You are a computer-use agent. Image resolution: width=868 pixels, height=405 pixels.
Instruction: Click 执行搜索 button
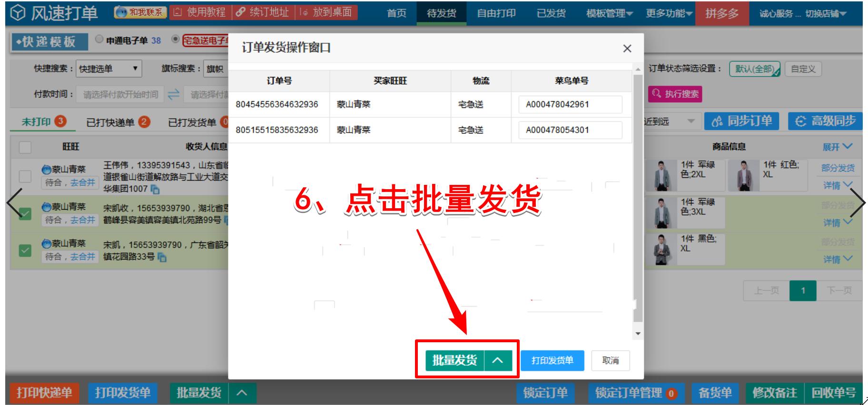coord(675,94)
